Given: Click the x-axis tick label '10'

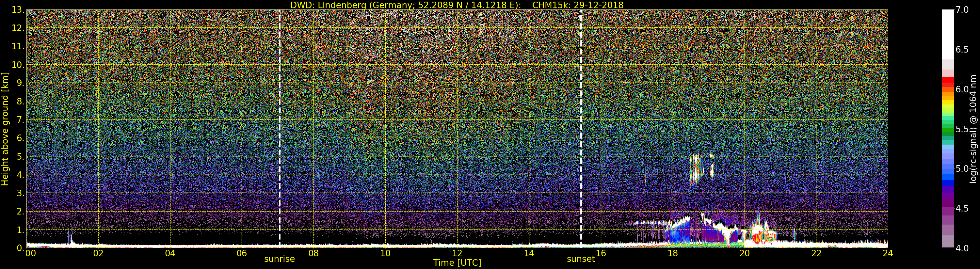Looking at the screenshot, I should (385, 253).
